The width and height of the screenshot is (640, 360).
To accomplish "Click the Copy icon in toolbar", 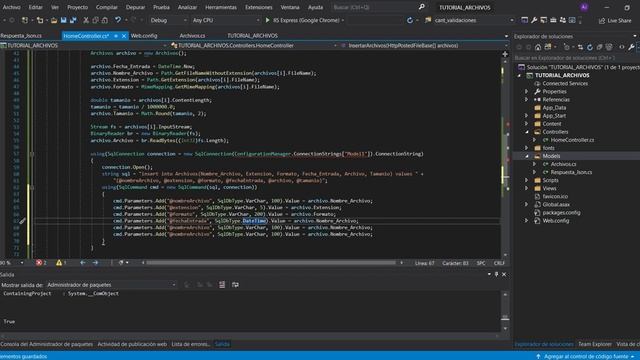I will pos(96,20).
